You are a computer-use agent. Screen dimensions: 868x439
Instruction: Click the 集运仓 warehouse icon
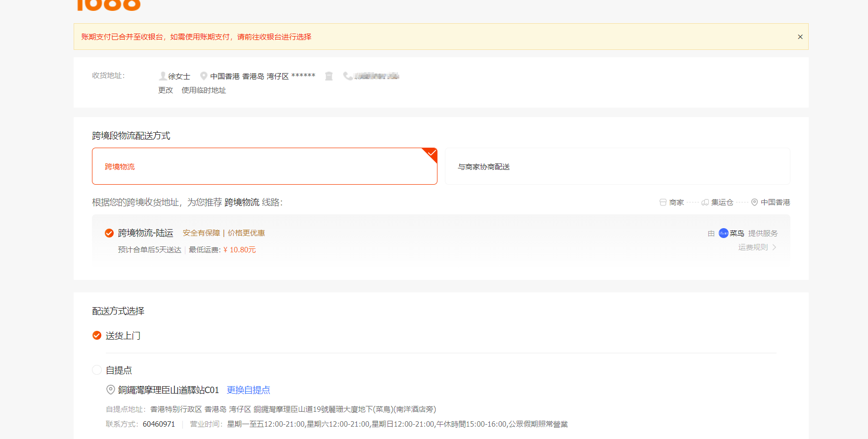(705, 202)
